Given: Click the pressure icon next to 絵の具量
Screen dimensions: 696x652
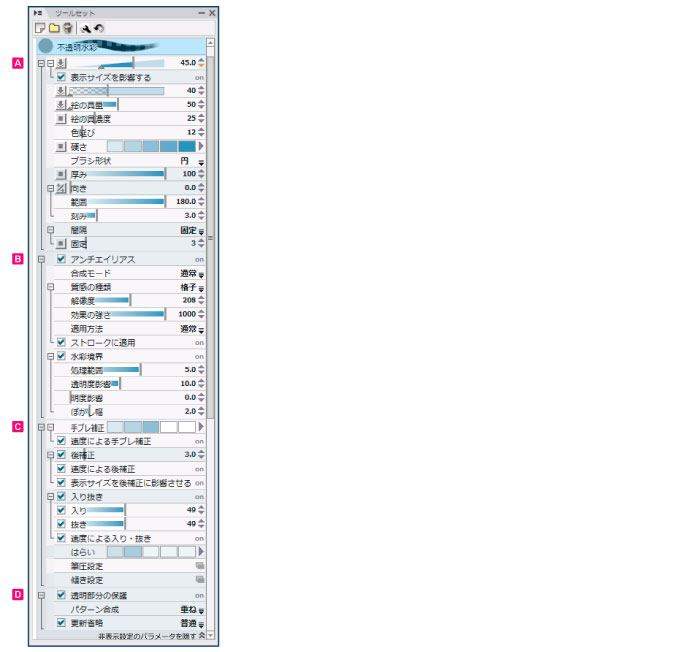Looking at the screenshot, I should pyautogui.click(x=61, y=105).
